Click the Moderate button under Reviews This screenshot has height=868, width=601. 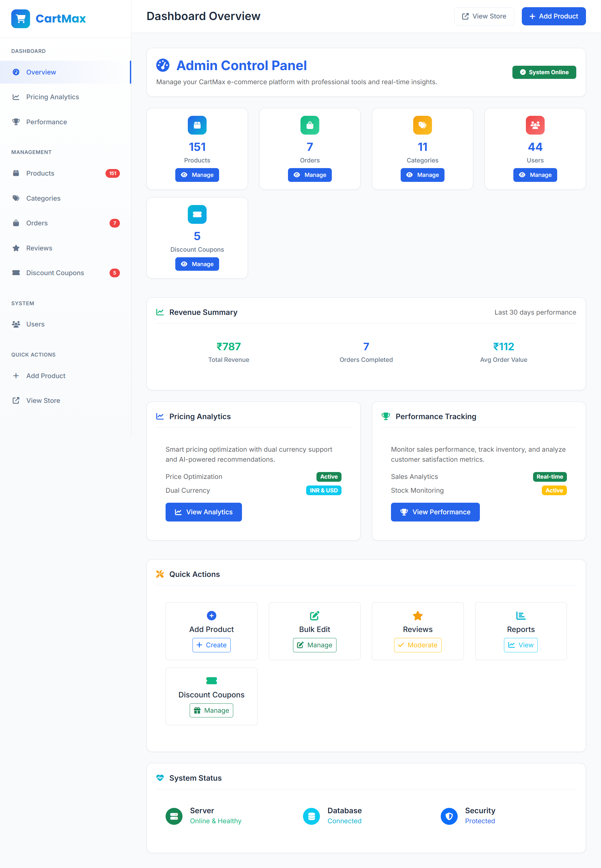click(x=418, y=645)
